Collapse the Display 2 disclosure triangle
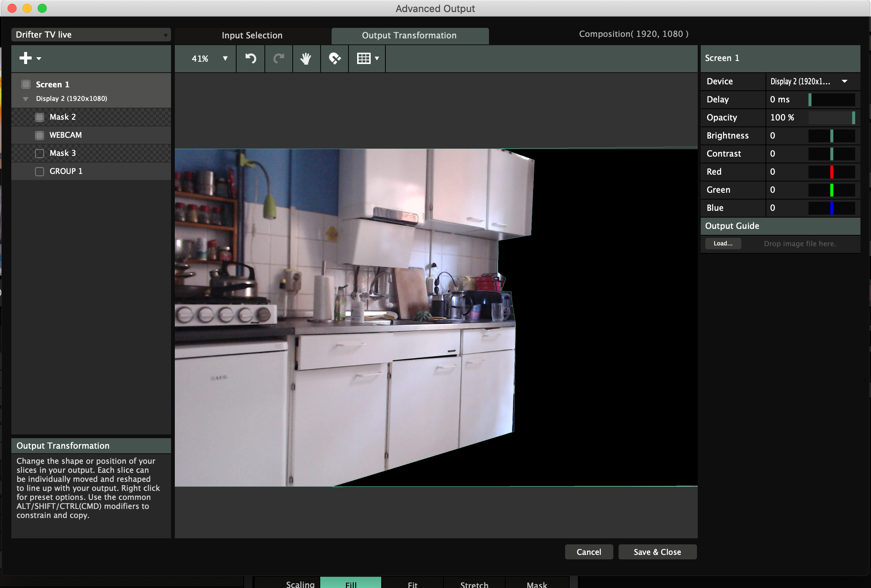The height and width of the screenshot is (588, 871). tap(26, 99)
